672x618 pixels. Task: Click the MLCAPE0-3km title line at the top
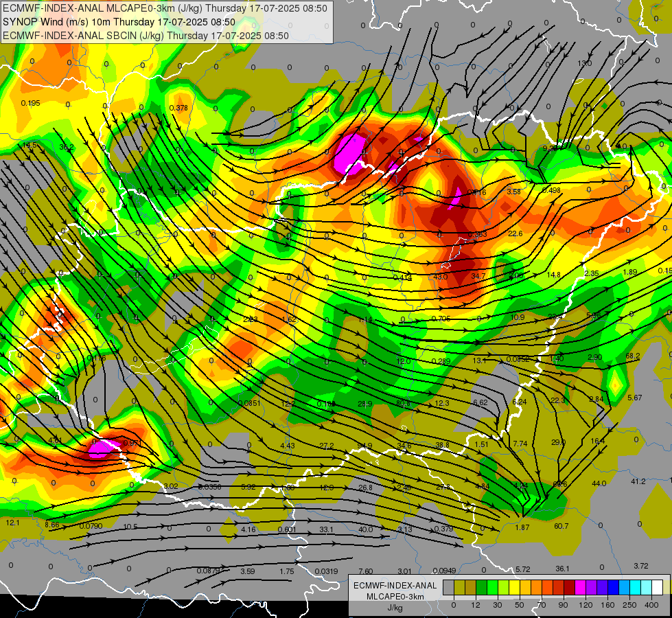(165, 8)
